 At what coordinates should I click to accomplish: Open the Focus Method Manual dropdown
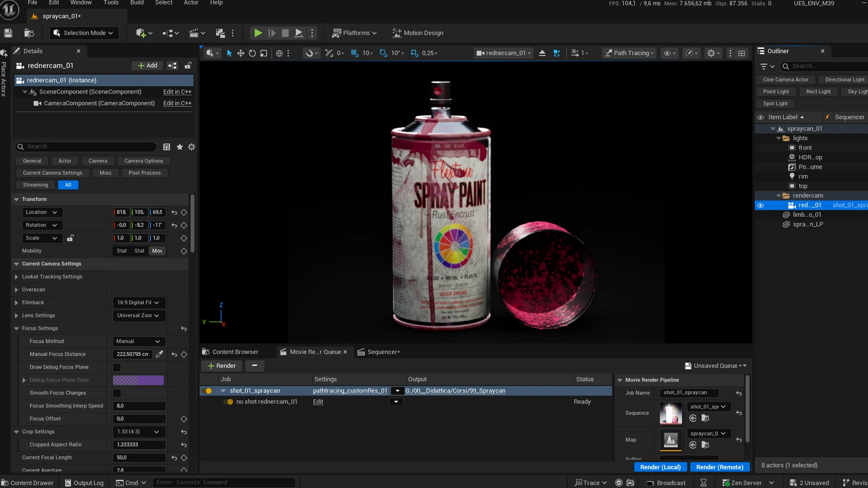[138, 342]
